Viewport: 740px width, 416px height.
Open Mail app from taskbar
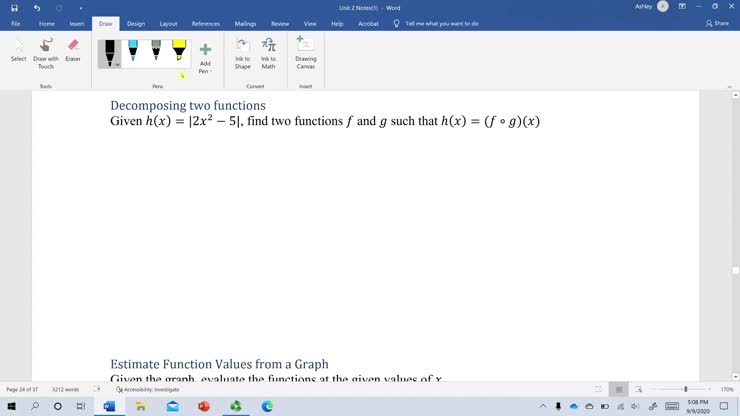[x=172, y=406]
